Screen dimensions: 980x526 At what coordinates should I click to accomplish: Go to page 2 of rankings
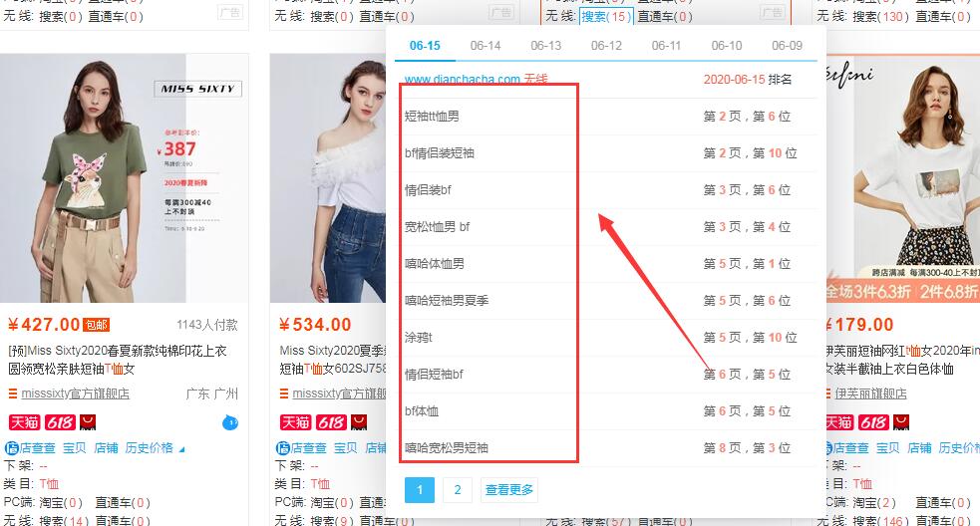click(x=458, y=490)
